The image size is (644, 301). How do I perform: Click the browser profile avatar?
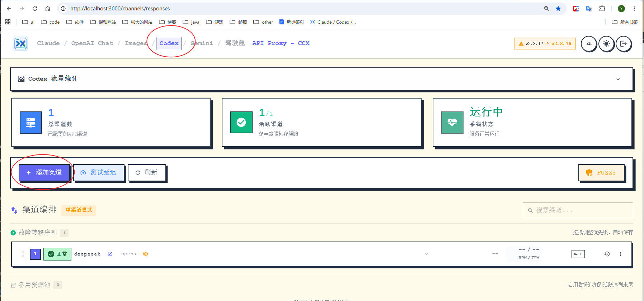coord(621,9)
